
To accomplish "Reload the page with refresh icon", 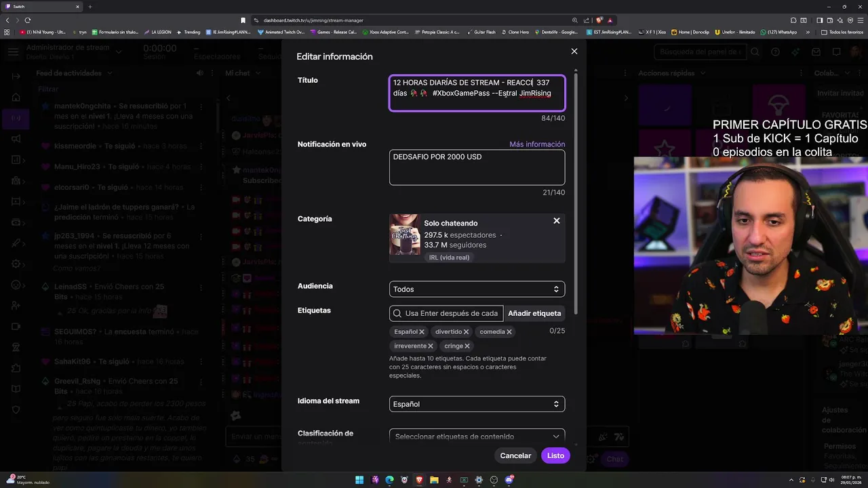I will (x=28, y=20).
